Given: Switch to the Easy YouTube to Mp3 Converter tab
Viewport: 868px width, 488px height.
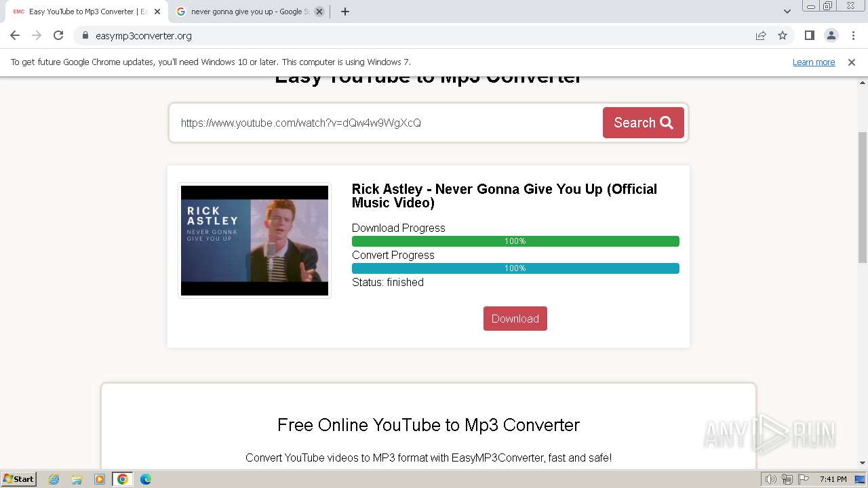Looking at the screenshot, I should (85, 12).
